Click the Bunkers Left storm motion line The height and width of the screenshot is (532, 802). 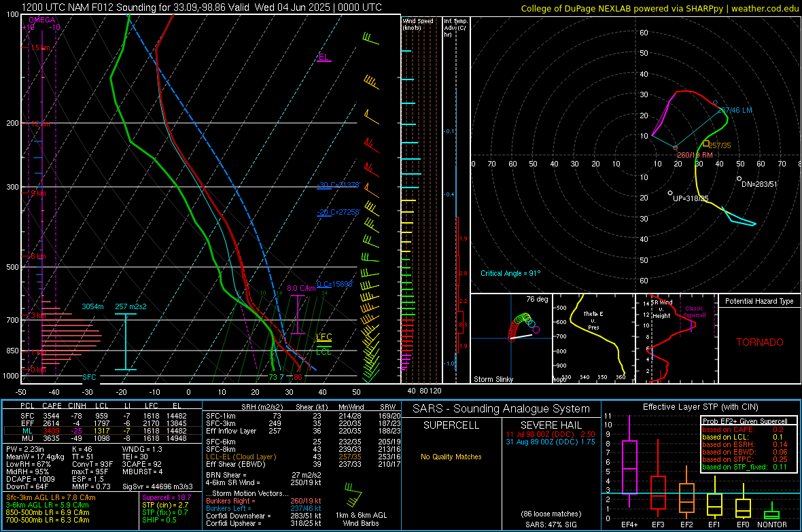click(264, 508)
